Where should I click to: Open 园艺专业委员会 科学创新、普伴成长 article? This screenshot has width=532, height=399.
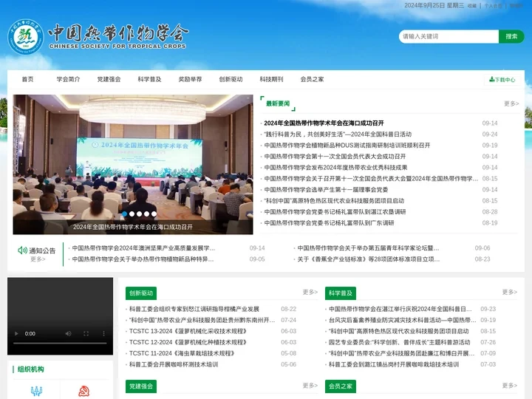[399, 342]
